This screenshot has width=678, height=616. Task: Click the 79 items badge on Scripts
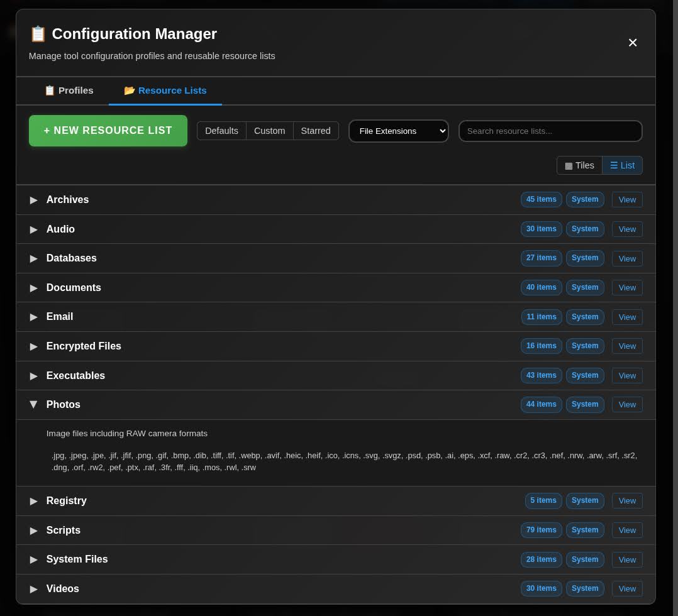[x=541, y=529]
